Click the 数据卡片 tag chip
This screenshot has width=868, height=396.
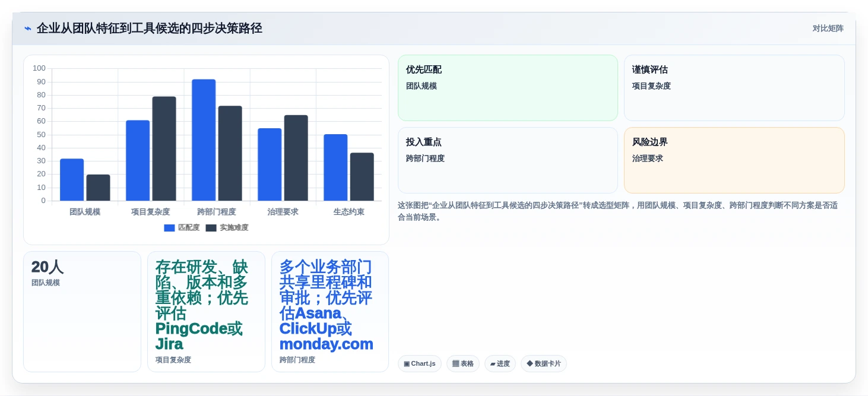(x=544, y=364)
